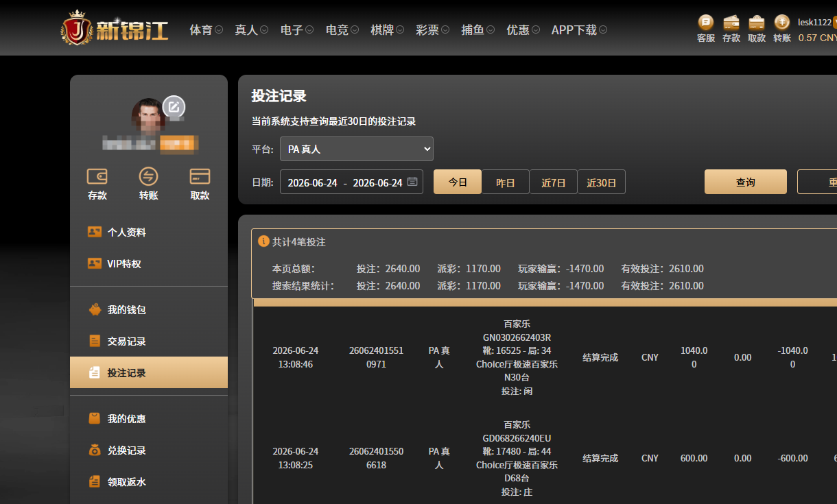Expand 电竞 navigation menu
837x504 pixels.
pyautogui.click(x=342, y=30)
